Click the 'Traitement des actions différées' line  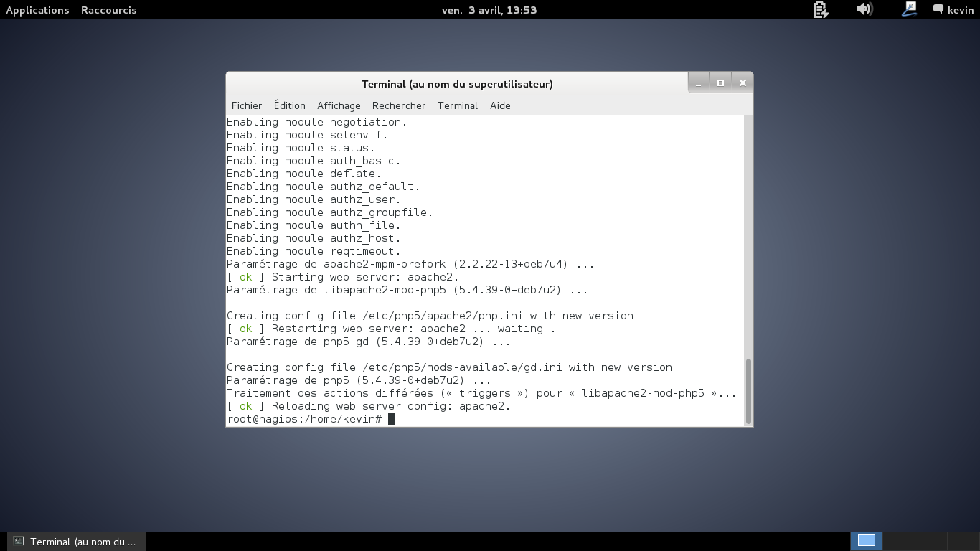point(481,393)
